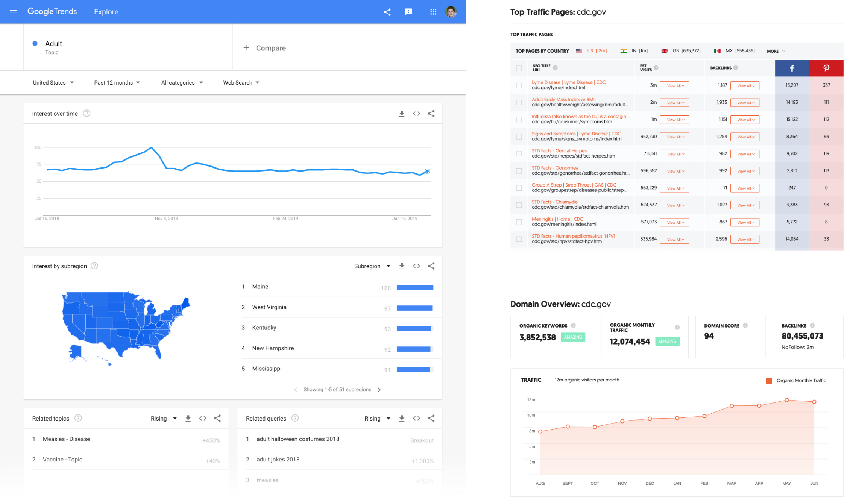
Task: Open the STD Facts - Chlamydia link
Action: pyautogui.click(x=554, y=202)
